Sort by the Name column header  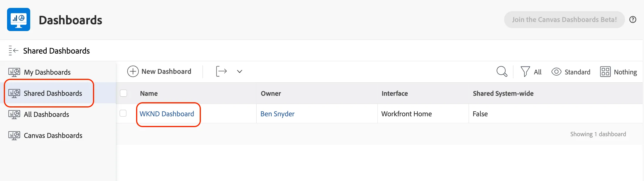tap(149, 93)
